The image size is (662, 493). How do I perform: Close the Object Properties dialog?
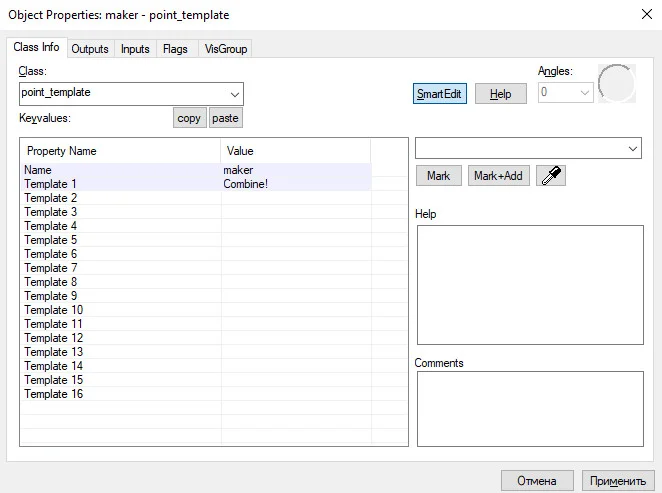tap(646, 14)
